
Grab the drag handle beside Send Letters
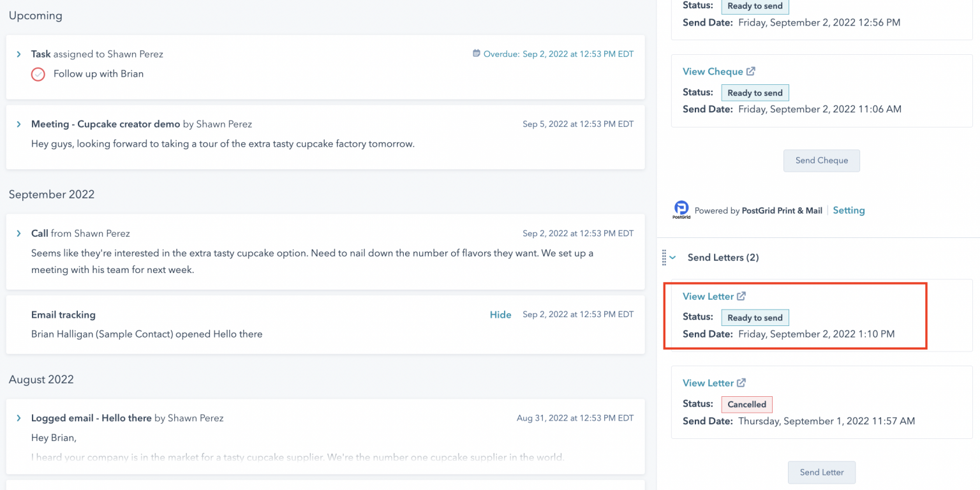664,258
